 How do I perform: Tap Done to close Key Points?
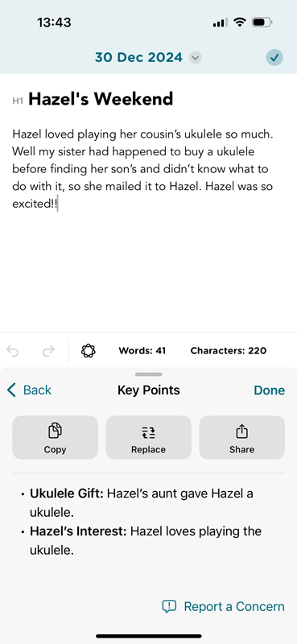pos(269,390)
